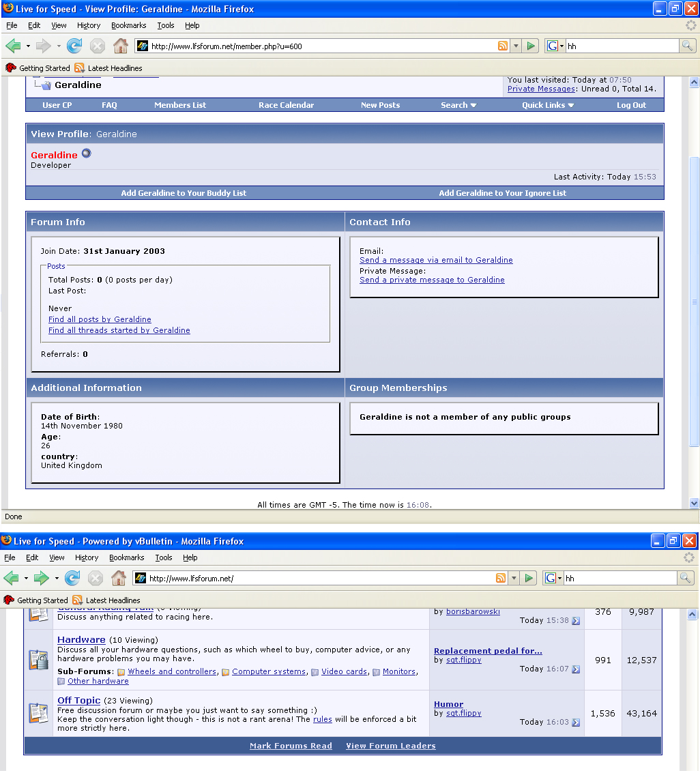Screen dimensions: 700x771
Task: Click RSS feed icon in lfsforum.net/ address bar
Action: click(500, 579)
